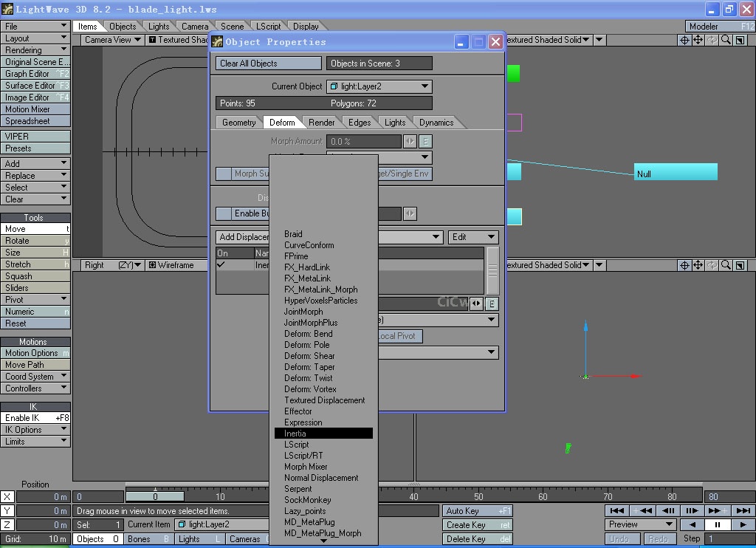
Task: Click the scroll-down arrow below MD_MetaPlug_Morph
Action: pos(323,541)
